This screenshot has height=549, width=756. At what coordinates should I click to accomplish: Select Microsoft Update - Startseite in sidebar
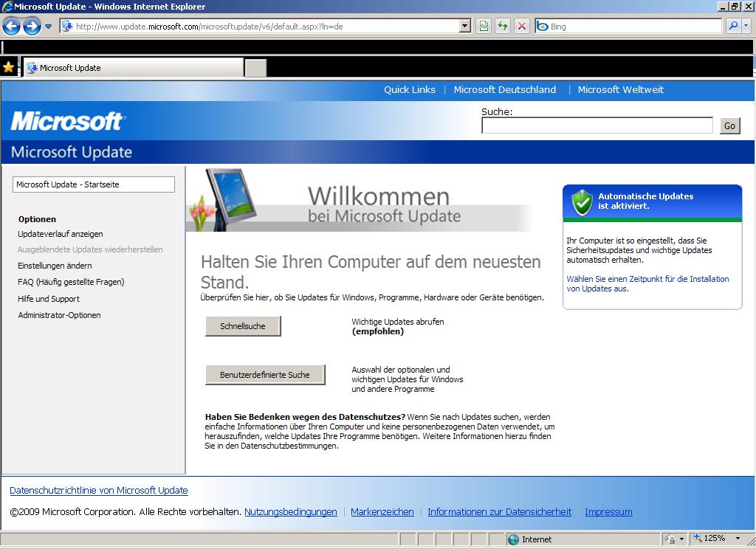coord(94,184)
